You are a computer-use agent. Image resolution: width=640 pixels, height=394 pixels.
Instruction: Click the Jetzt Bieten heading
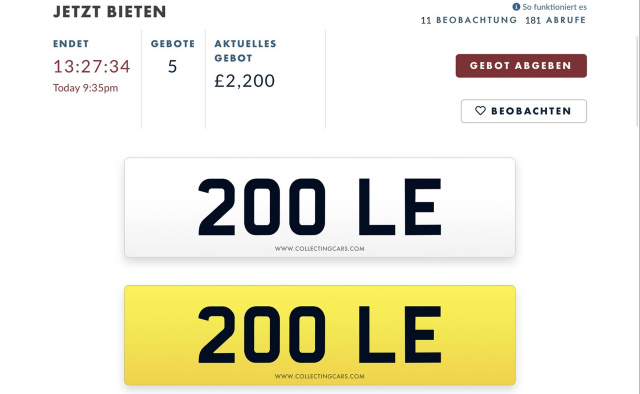(x=109, y=11)
